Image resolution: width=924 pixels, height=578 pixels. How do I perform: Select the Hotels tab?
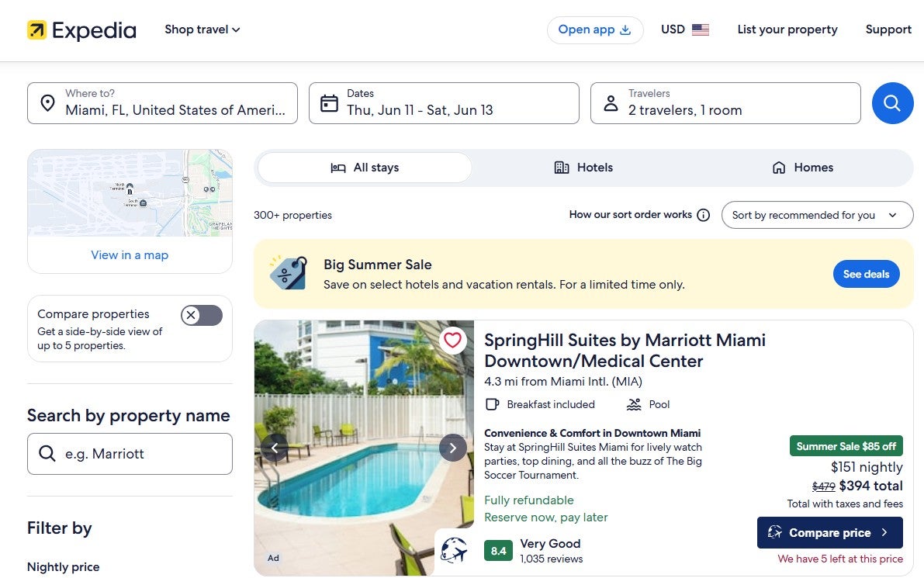(x=583, y=168)
